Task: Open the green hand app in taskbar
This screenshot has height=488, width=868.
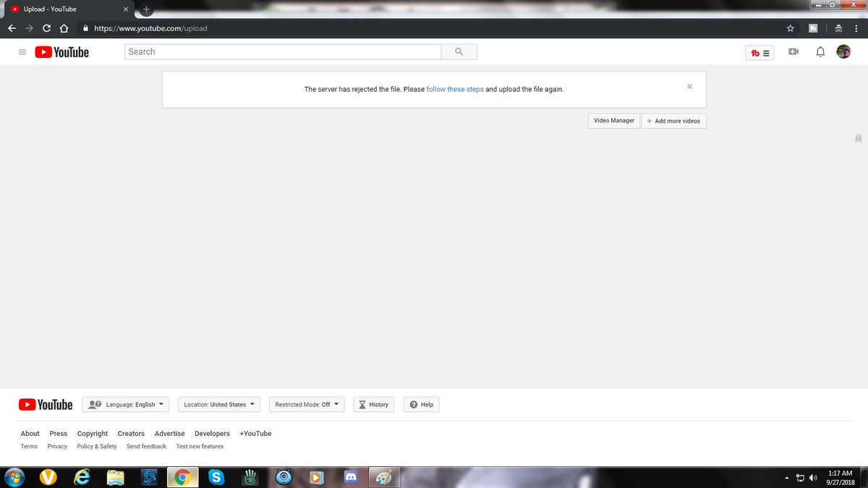Action: [x=250, y=477]
